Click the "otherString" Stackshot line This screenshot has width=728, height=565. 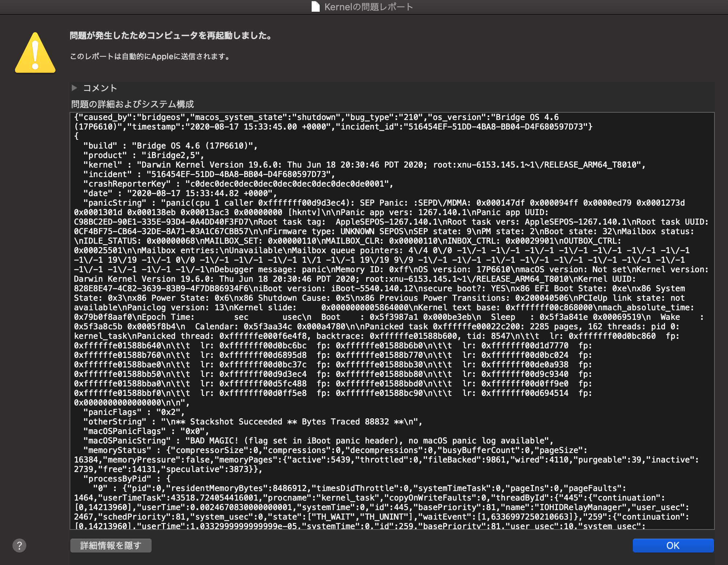(253, 422)
